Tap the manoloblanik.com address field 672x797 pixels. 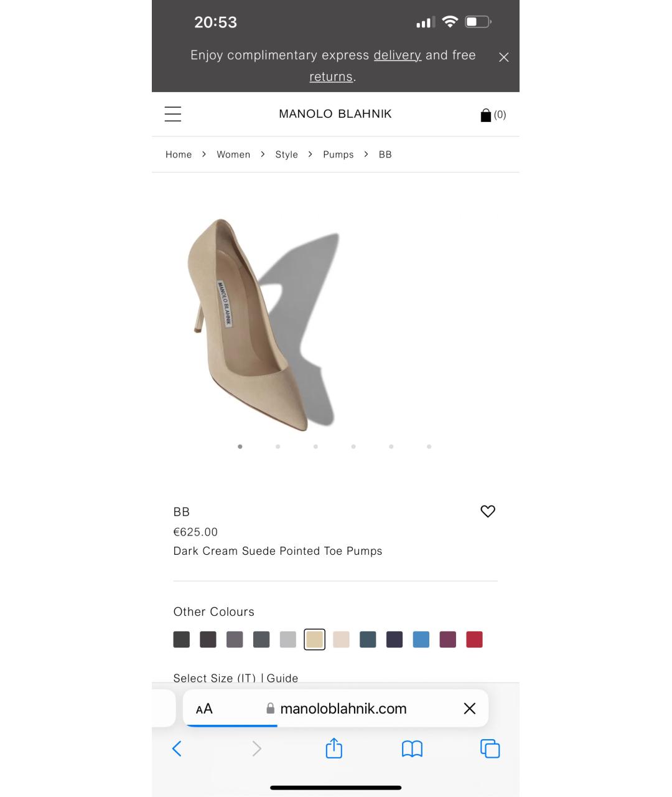tap(343, 709)
